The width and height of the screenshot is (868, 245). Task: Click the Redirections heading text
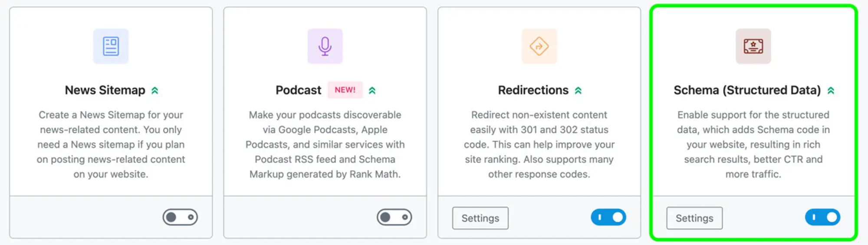(533, 90)
